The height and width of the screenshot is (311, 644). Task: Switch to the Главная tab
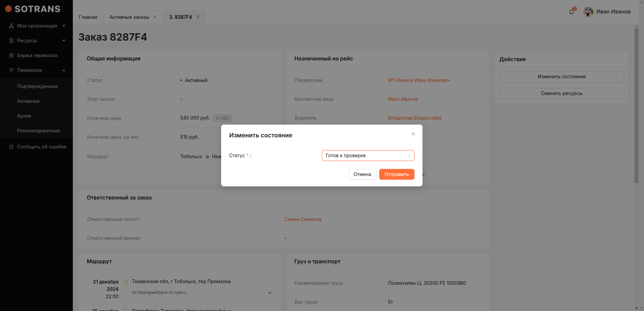click(x=88, y=17)
